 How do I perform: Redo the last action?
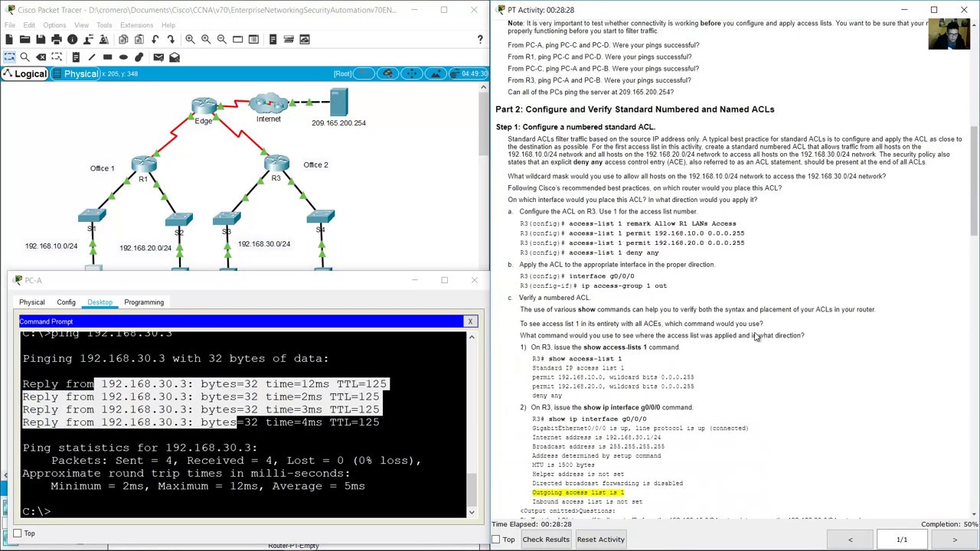(x=171, y=39)
